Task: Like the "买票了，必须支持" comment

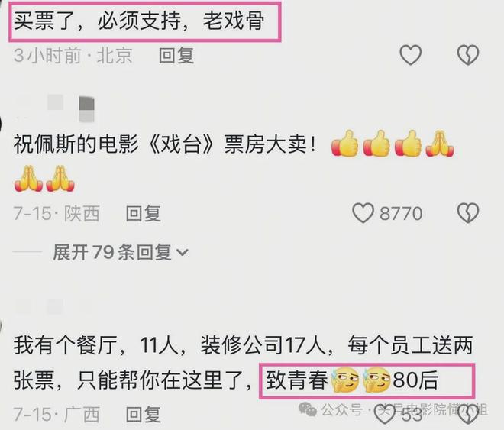Action: coord(411,55)
